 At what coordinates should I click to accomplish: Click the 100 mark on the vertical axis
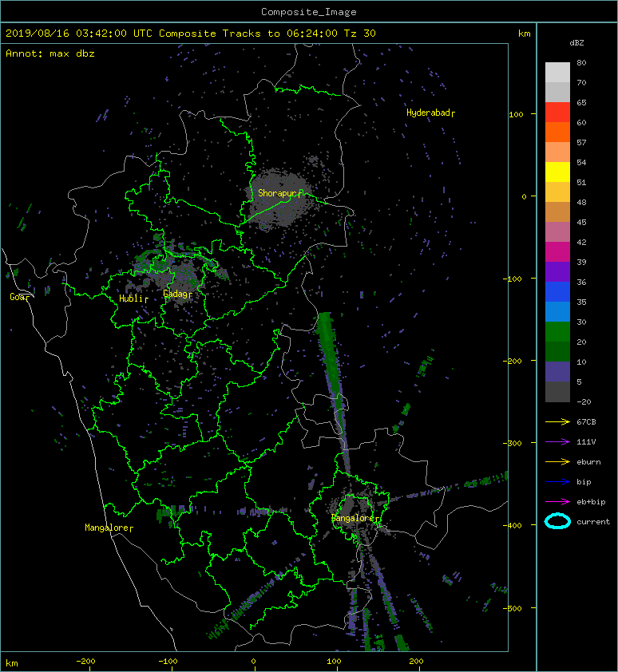(516, 114)
